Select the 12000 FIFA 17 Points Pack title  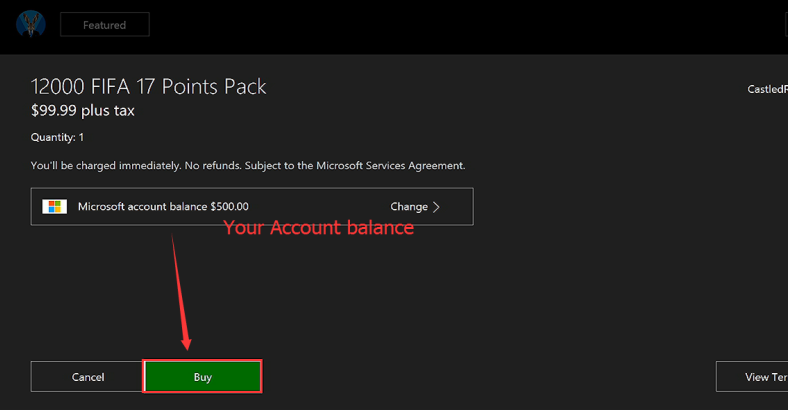pos(148,86)
